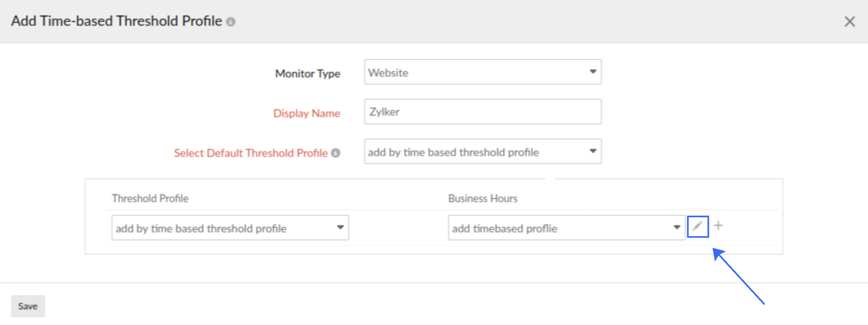The width and height of the screenshot is (868, 325).
Task: Click the Monitor Type label
Action: 307,74
